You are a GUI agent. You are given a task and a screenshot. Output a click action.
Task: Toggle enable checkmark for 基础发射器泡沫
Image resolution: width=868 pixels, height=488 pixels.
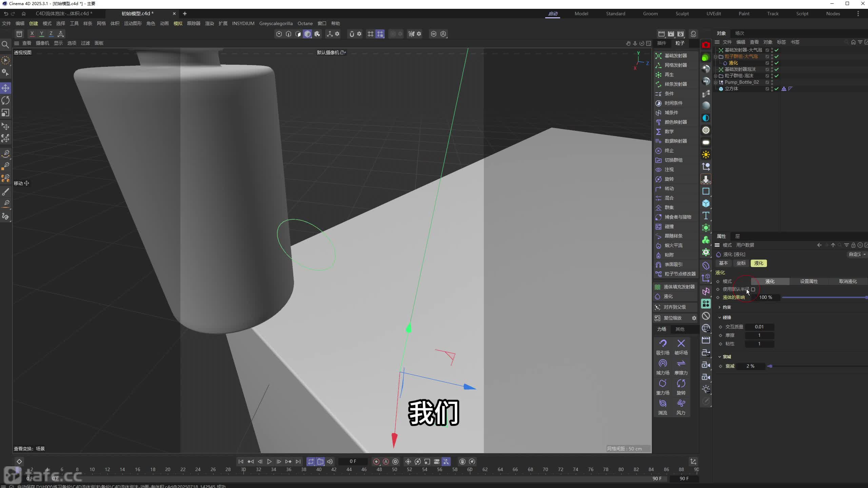tap(776, 69)
